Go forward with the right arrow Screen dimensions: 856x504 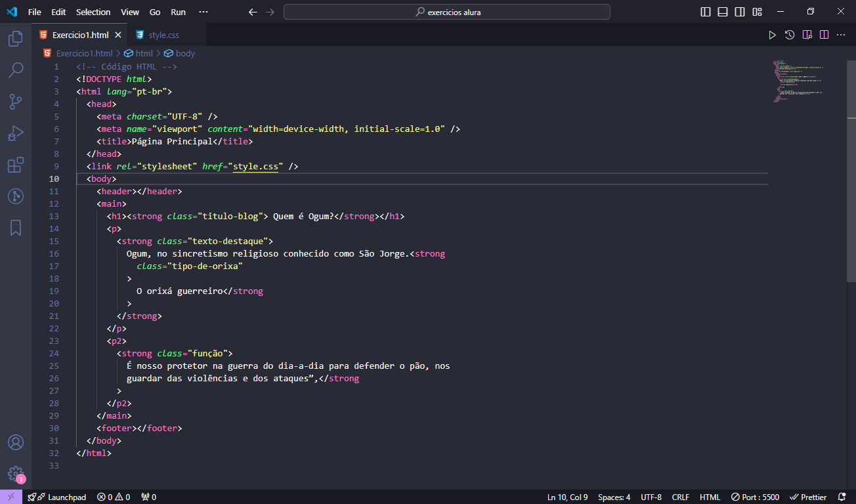click(270, 12)
